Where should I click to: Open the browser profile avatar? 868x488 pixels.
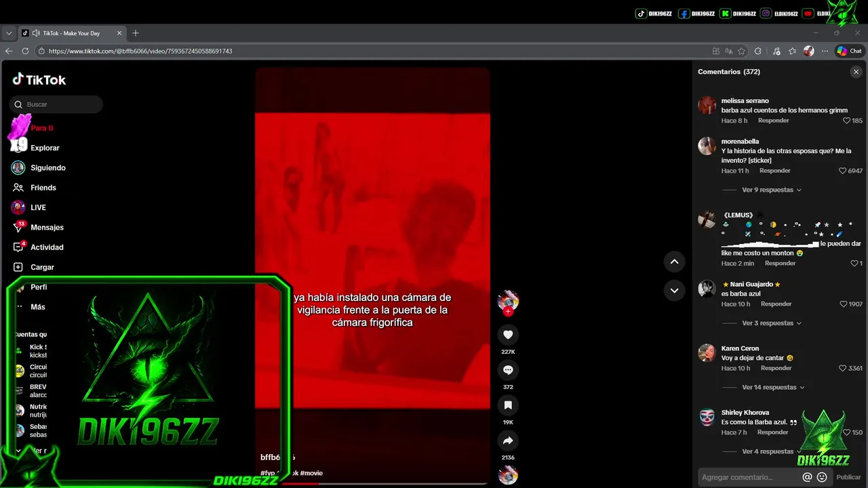click(x=808, y=51)
